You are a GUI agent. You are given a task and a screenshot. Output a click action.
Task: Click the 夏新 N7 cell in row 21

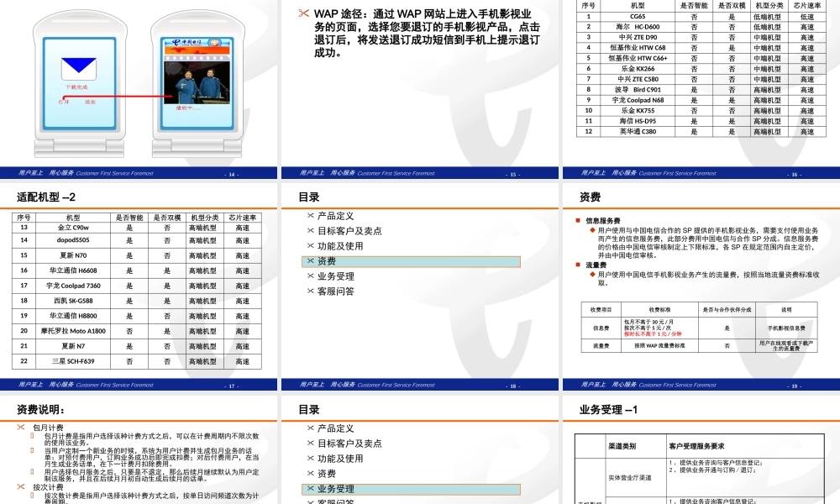(x=73, y=346)
